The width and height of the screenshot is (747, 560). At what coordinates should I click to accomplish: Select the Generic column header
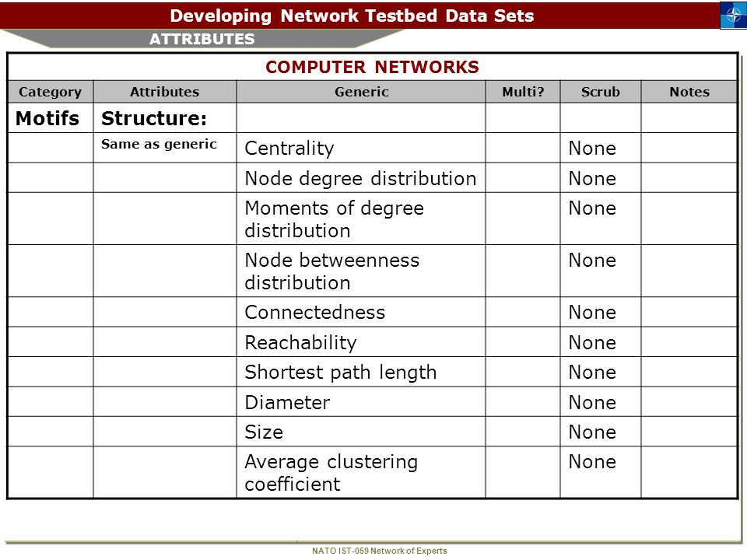(x=361, y=92)
